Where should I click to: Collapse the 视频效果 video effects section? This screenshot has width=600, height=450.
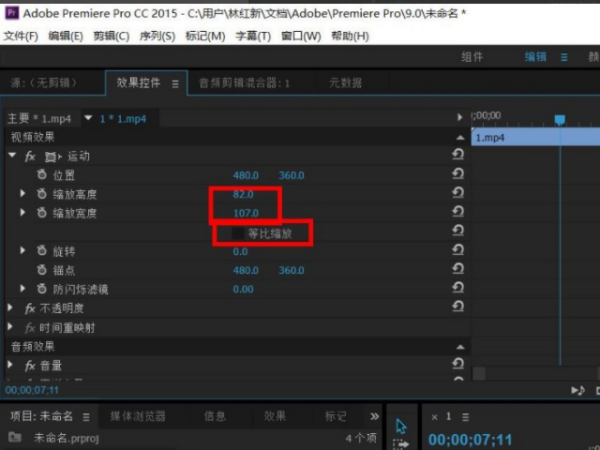460,137
